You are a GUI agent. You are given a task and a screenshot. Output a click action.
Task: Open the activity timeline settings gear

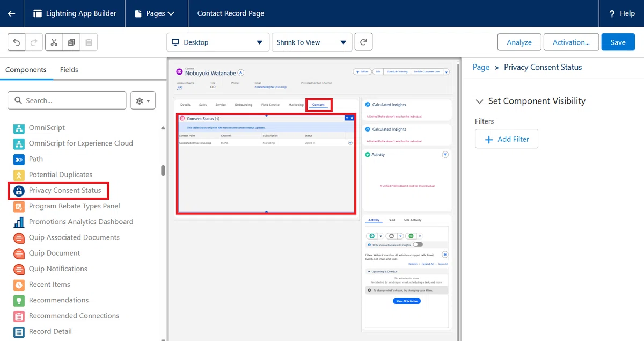[x=445, y=255]
